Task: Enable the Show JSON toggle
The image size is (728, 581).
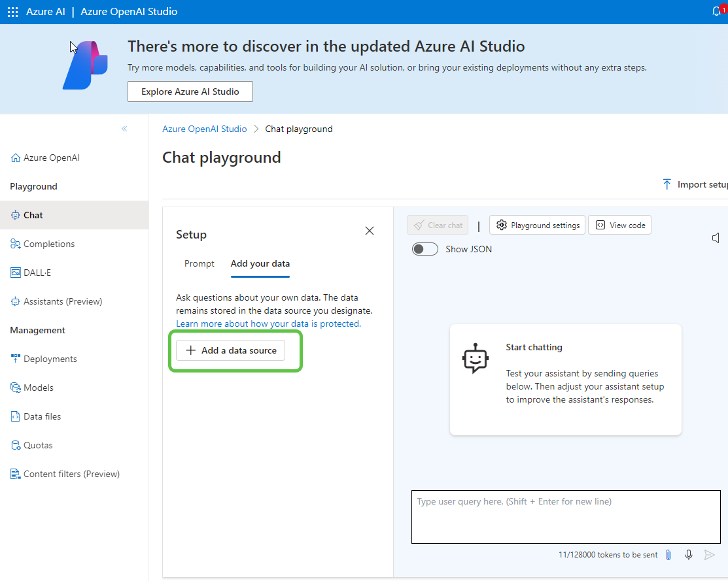Action: (425, 249)
